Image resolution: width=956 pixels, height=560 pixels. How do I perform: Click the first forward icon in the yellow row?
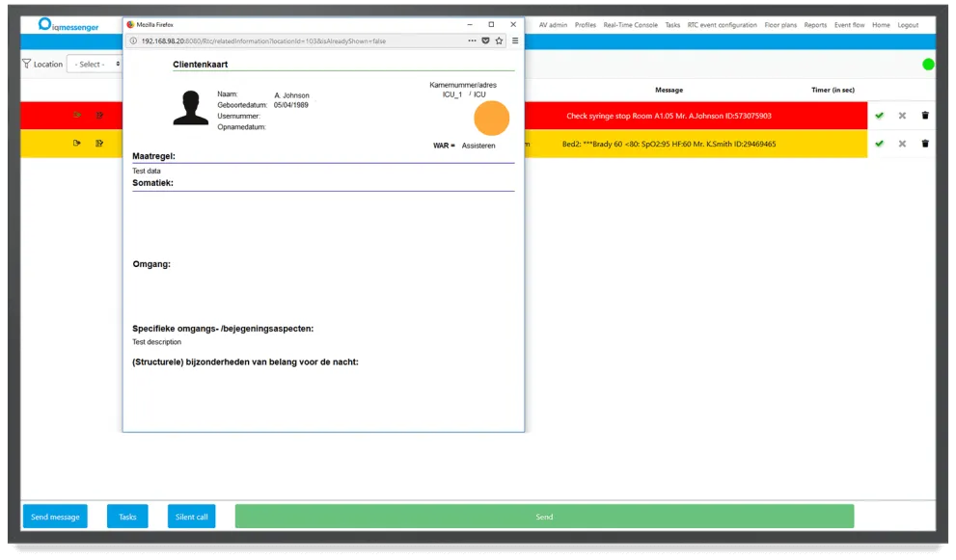point(77,144)
